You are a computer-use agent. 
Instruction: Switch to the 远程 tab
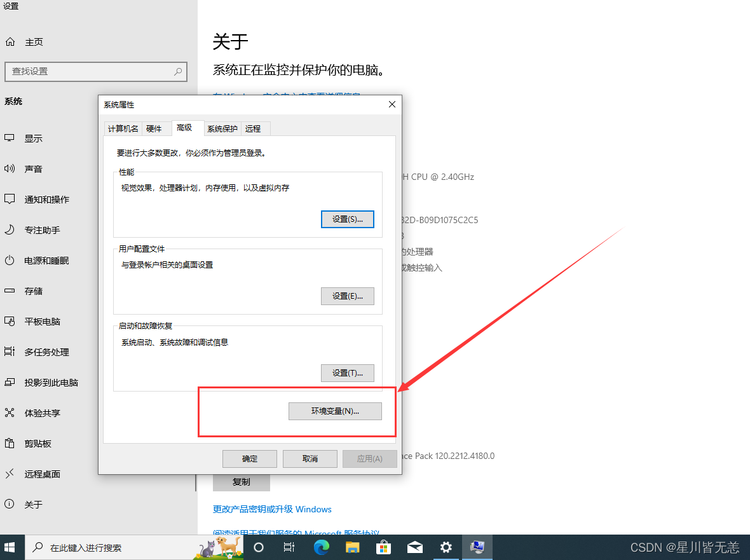pyautogui.click(x=254, y=128)
